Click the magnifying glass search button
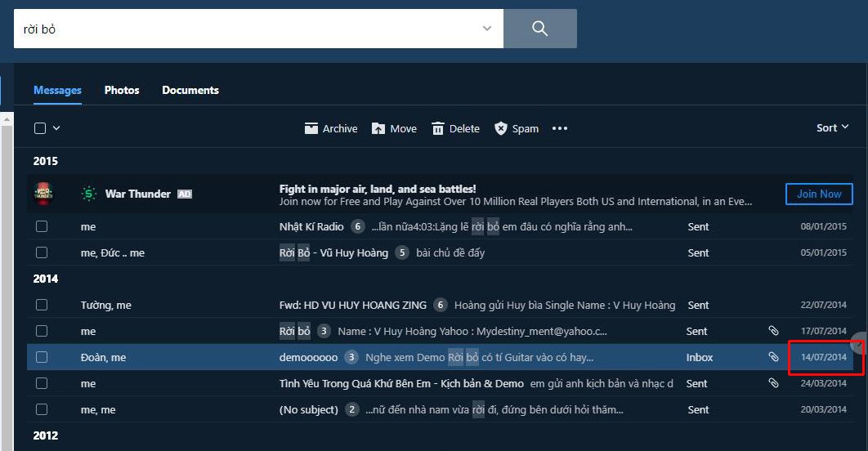 coord(539,29)
